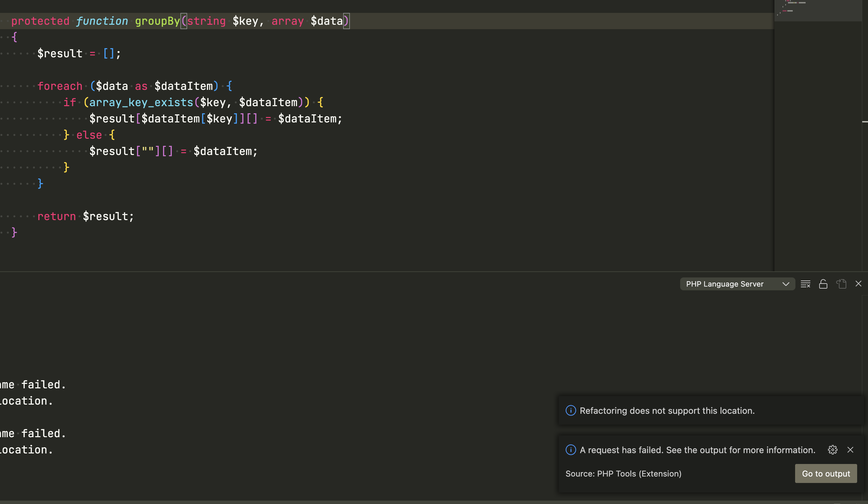Viewport: 868px width, 504px height.
Task: Click the 'Source: PHP Tools (Extension)' text
Action: click(x=623, y=474)
